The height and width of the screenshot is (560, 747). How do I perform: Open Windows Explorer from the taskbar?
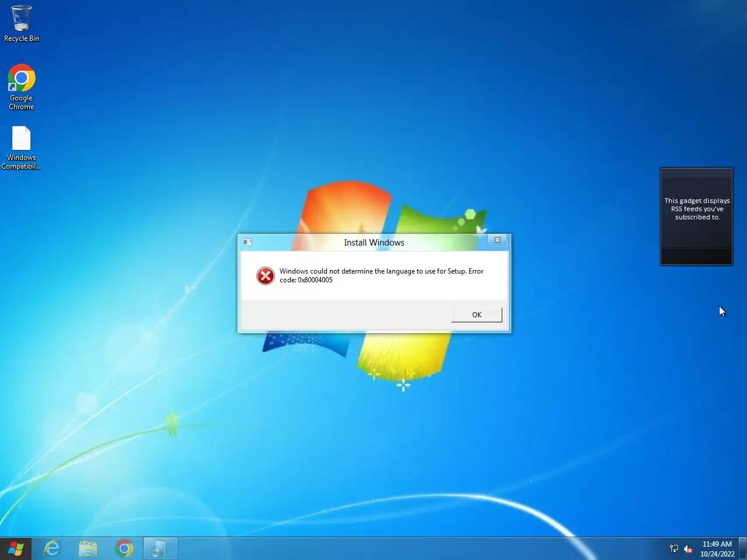[x=88, y=549]
